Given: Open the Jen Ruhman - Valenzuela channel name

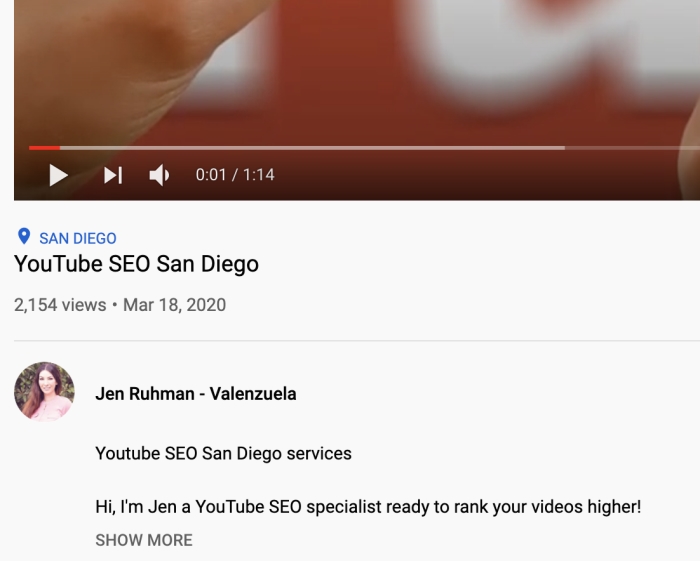Looking at the screenshot, I should pos(196,394).
